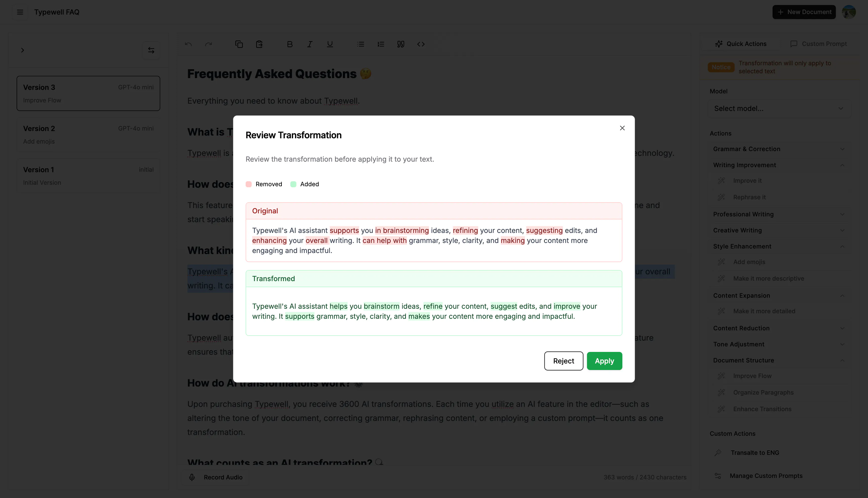Collapse the Document Structure section
The image size is (868, 498).
click(x=779, y=360)
